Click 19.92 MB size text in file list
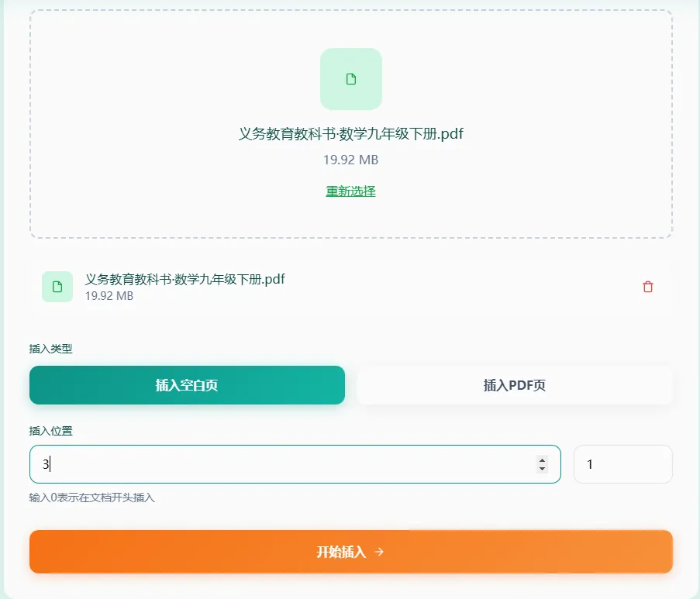This screenshot has width=700, height=599. coord(109,296)
